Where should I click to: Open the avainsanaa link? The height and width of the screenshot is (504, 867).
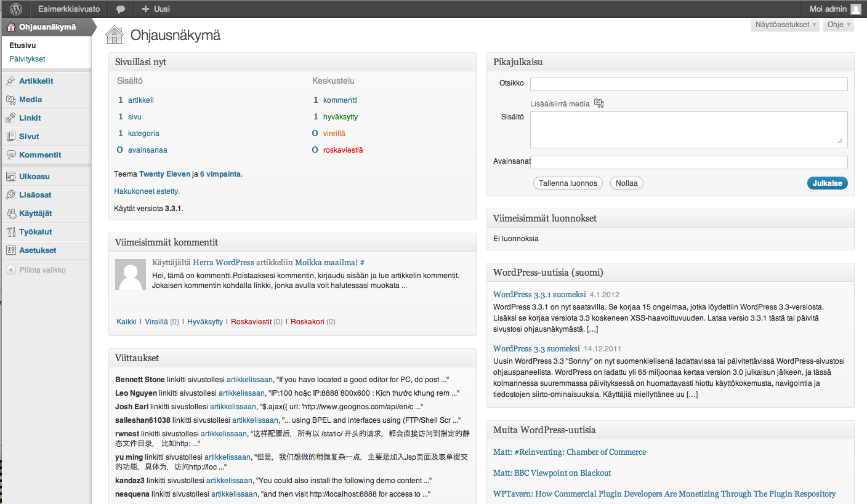[148, 150]
